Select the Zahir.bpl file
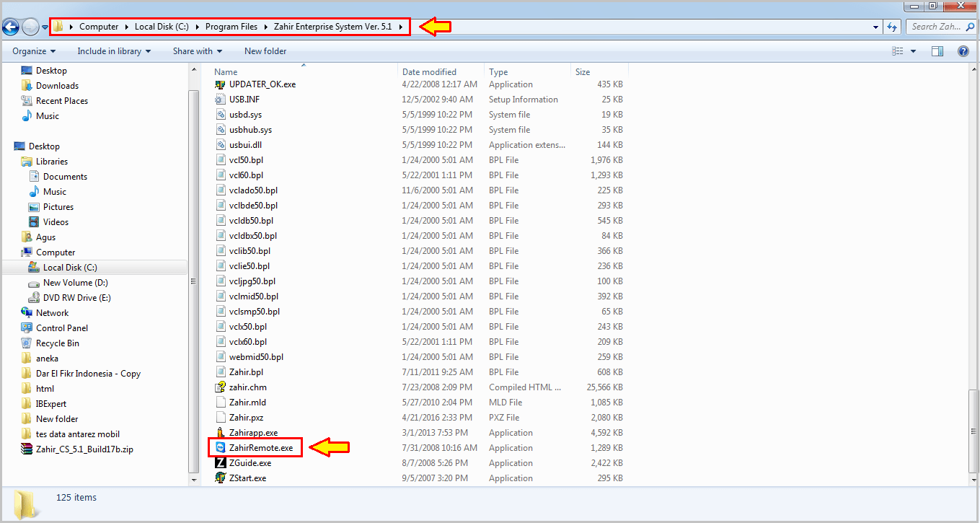 (246, 372)
